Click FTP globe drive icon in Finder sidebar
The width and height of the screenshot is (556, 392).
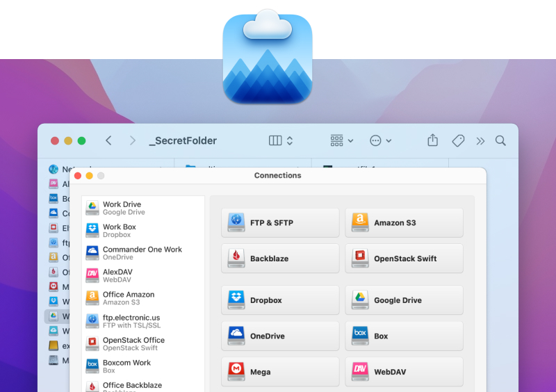[54, 243]
